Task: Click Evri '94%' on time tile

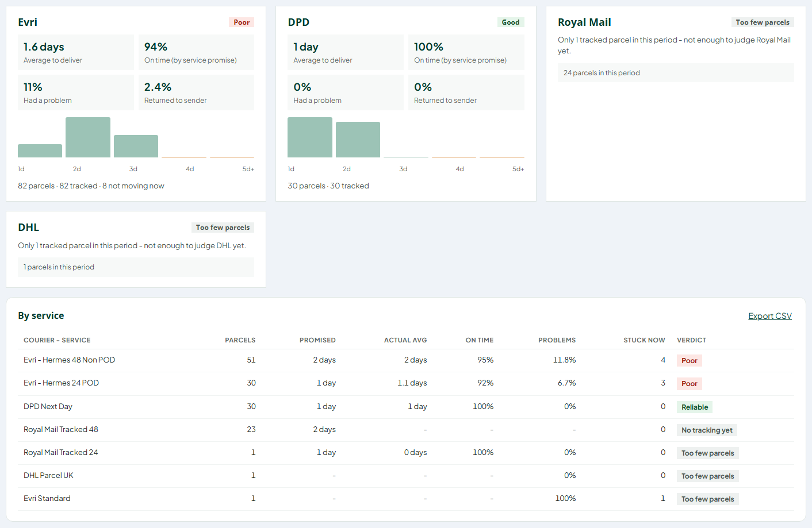Action: [x=196, y=52]
